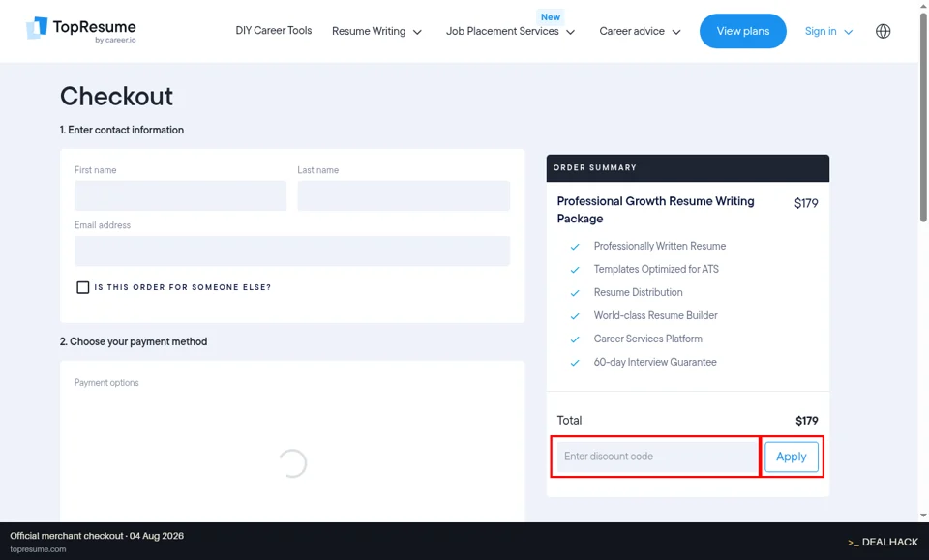
Task: Click the Email address field
Action: (292, 251)
